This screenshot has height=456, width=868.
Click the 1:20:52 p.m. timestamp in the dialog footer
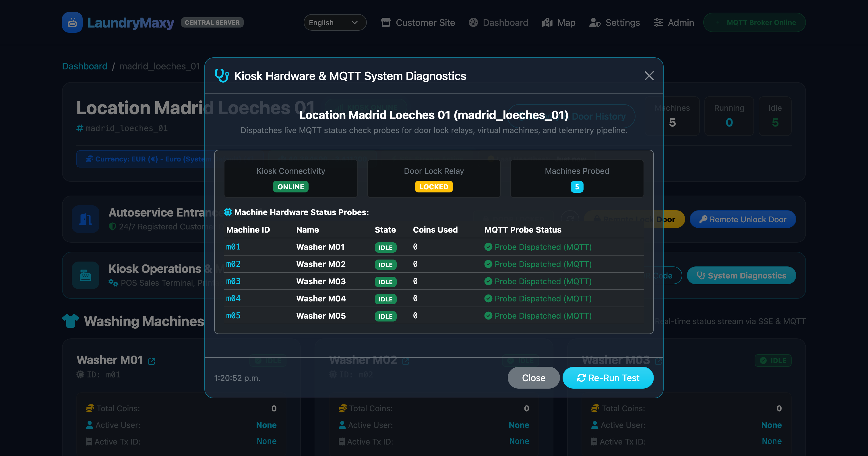pos(237,378)
